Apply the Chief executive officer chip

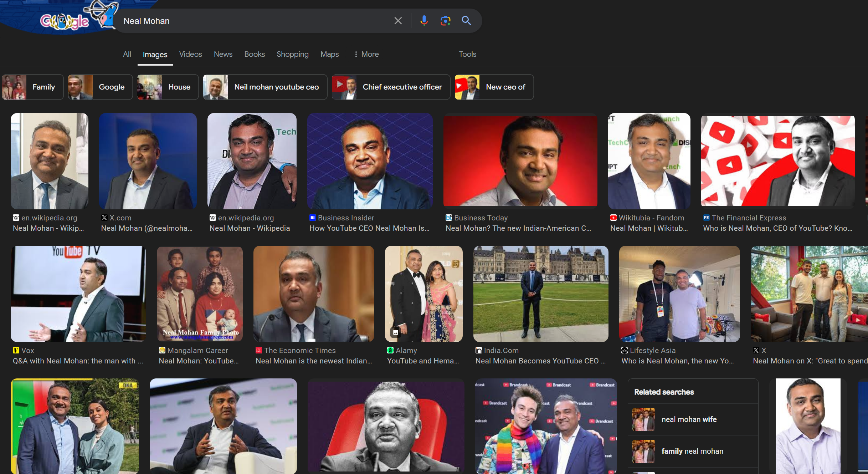click(x=391, y=87)
